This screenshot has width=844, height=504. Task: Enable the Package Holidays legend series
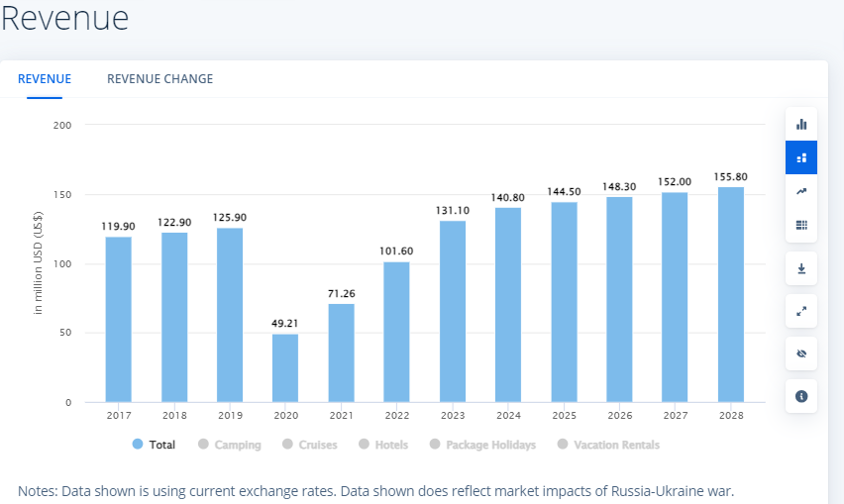point(482,445)
